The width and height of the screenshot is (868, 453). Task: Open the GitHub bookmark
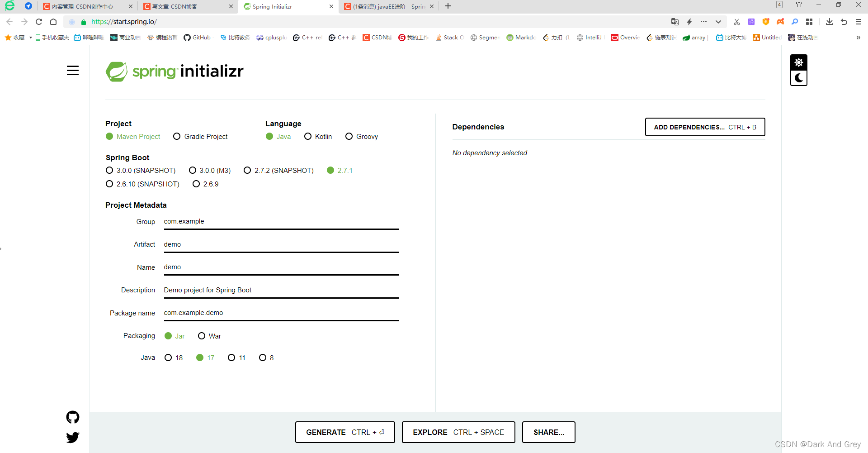point(197,38)
